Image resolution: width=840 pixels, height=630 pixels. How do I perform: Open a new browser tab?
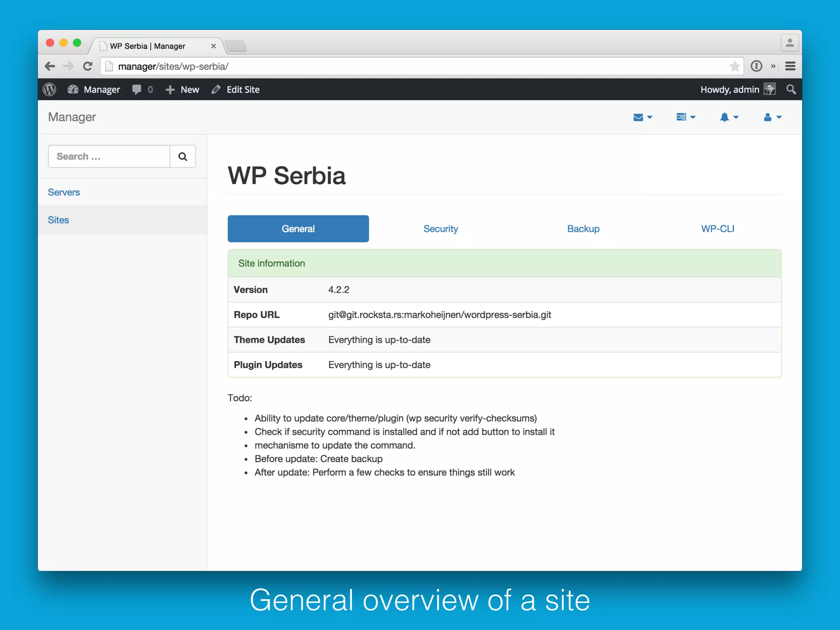[236, 46]
